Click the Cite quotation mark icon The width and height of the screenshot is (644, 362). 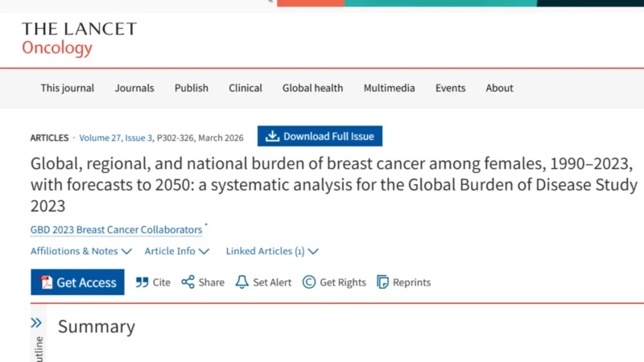pyautogui.click(x=142, y=282)
